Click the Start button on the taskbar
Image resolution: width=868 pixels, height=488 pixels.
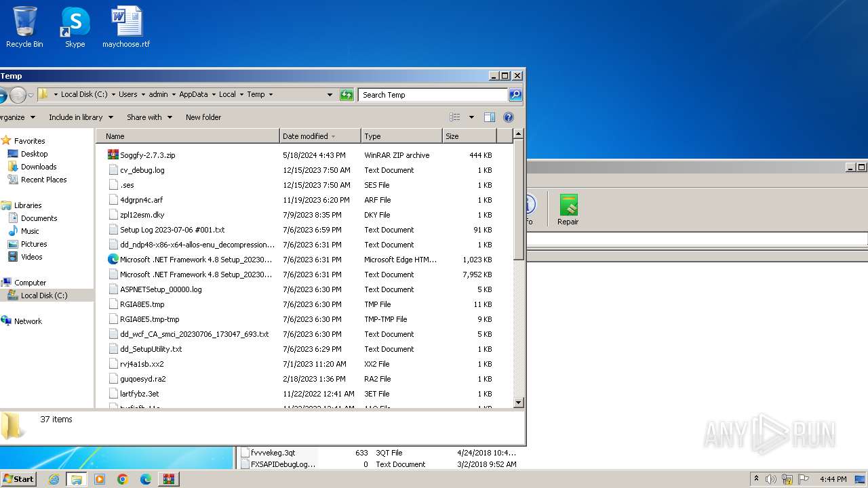[18, 479]
